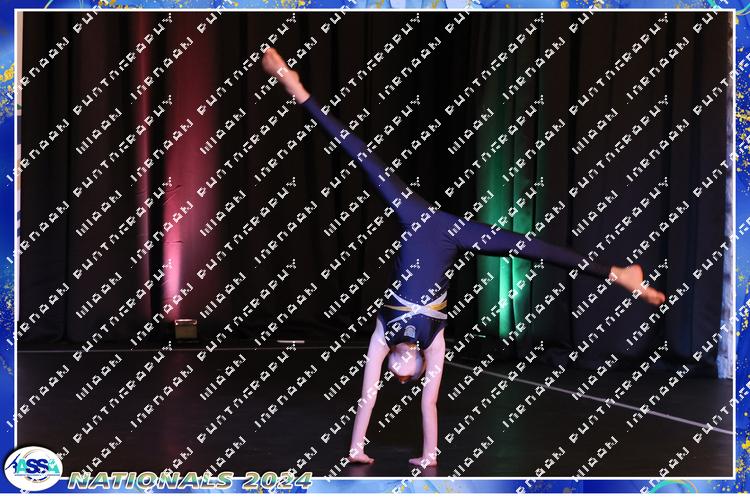The image size is (750, 500).
Task: Select the gymnast cartwheel photo
Action: click(x=375, y=244)
